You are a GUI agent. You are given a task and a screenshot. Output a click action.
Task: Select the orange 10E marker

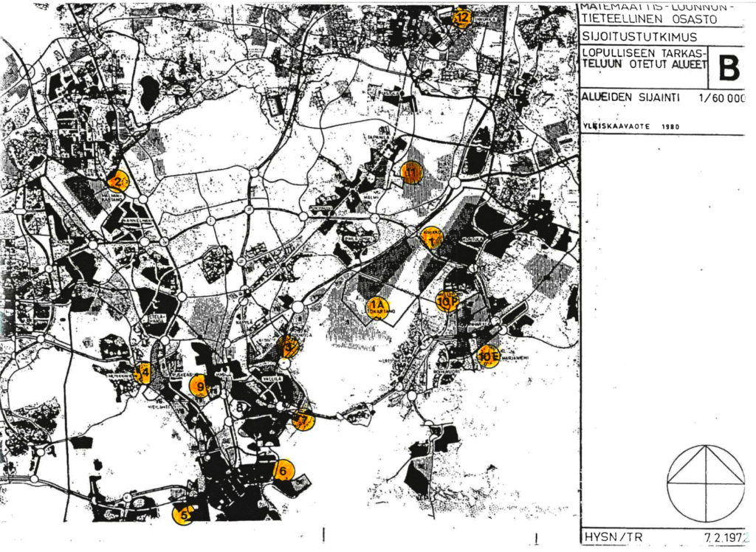(x=488, y=356)
